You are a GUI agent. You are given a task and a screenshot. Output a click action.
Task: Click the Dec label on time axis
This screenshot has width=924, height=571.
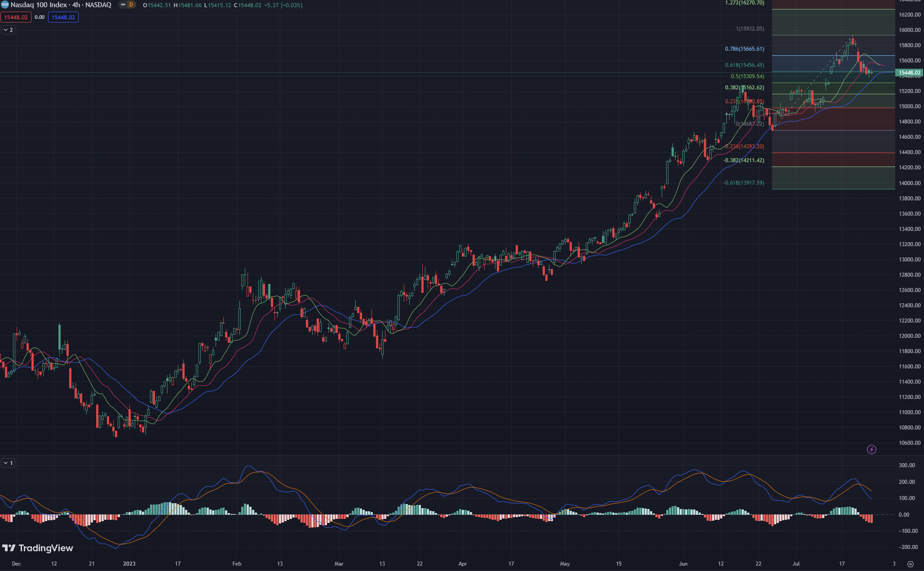click(16, 564)
